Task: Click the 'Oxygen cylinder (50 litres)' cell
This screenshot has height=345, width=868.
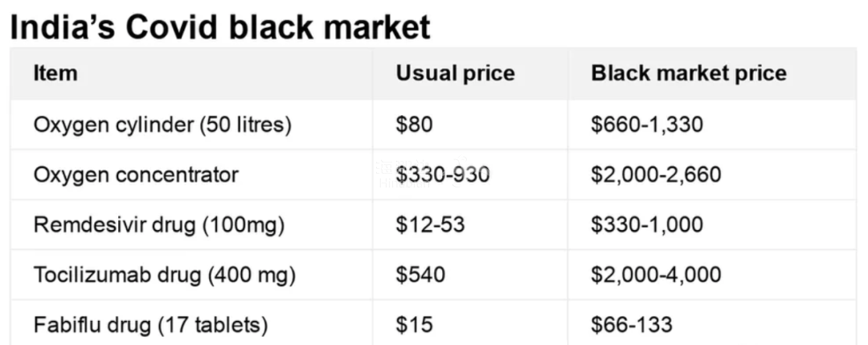Action: (x=162, y=125)
